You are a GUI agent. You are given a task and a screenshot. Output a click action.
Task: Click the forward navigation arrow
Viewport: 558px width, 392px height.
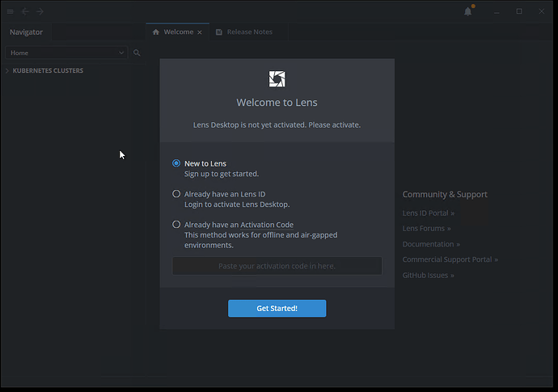point(40,11)
